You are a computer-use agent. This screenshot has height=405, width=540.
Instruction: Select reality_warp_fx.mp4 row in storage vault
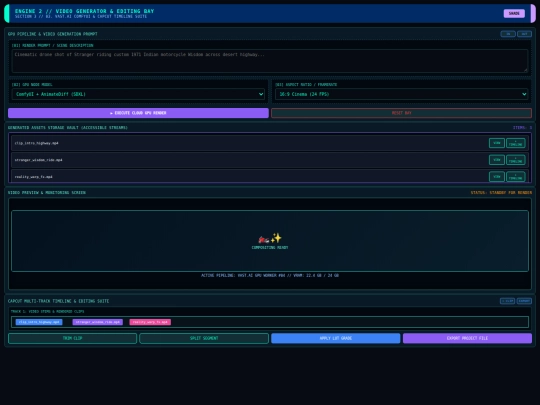click(270, 176)
